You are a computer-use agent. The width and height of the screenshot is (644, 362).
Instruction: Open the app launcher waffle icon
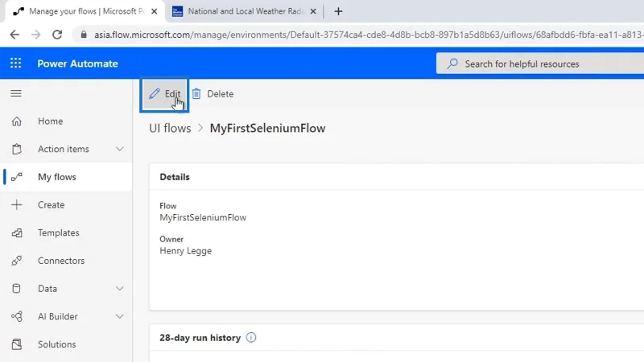click(x=15, y=64)
